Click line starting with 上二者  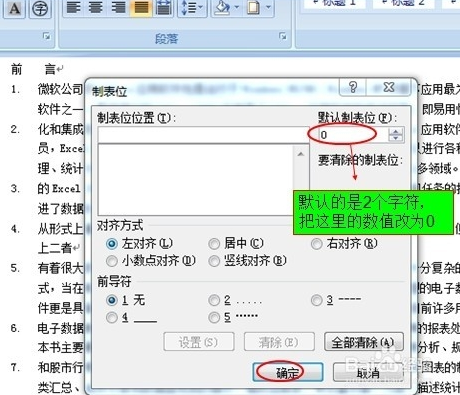(x=55, y=248)
